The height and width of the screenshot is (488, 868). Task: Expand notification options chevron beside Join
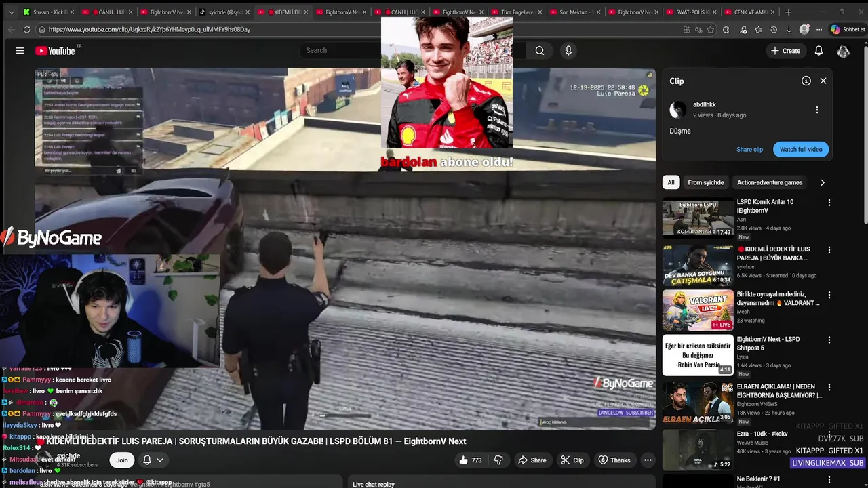160,460
